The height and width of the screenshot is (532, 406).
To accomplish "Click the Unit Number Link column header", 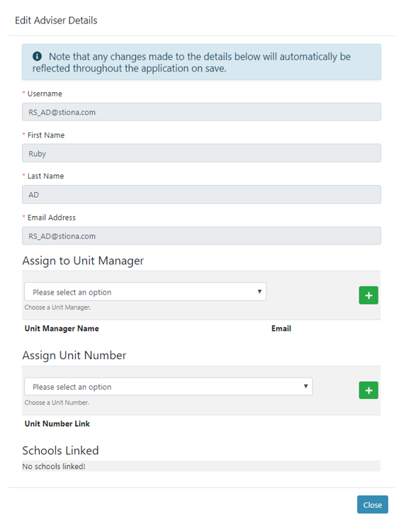I will pos(57,424).
